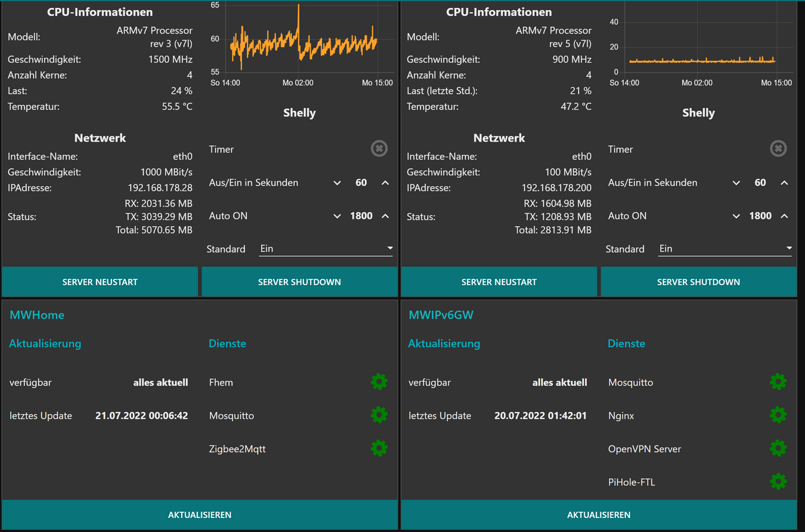The height and width of the screenshot is (532, 805).
Task: Click Server Neustart for the 1500 MHz server
Action: tap(100, 282)
